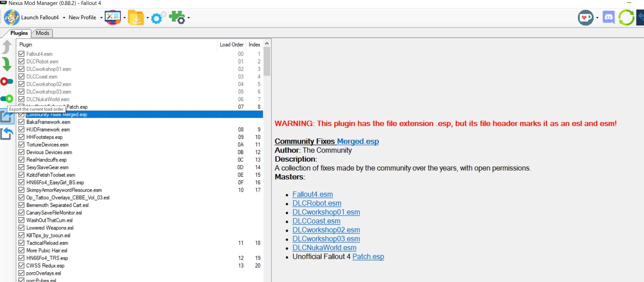This screenshot has width=644, height=282.
Task: Open the Fallout4.esm master link
Action: (x=313, y=194)
